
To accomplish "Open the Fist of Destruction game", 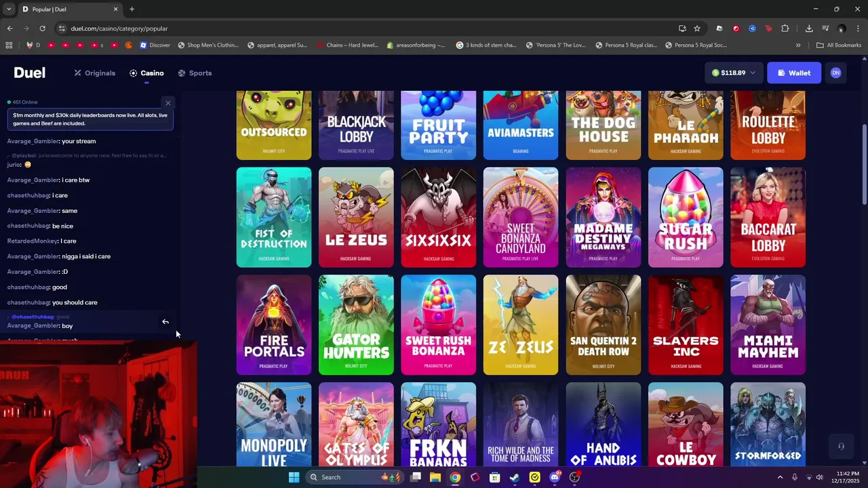I will tap(274, 218).
